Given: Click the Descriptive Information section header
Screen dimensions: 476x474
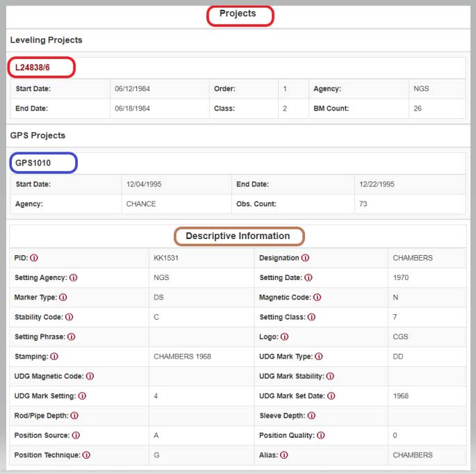Looking at the screenshot, I should click(238, 236).
